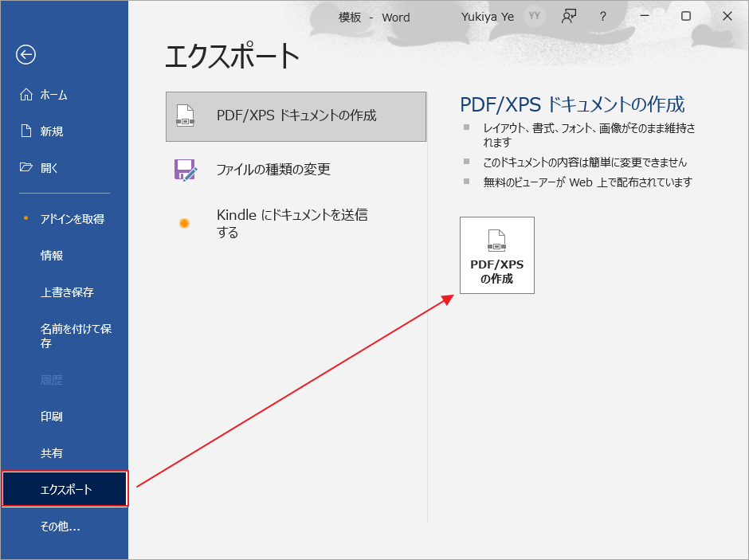Click the back arrow circle icon
Screen dimensions: 749x560
[x=25, y=54]
